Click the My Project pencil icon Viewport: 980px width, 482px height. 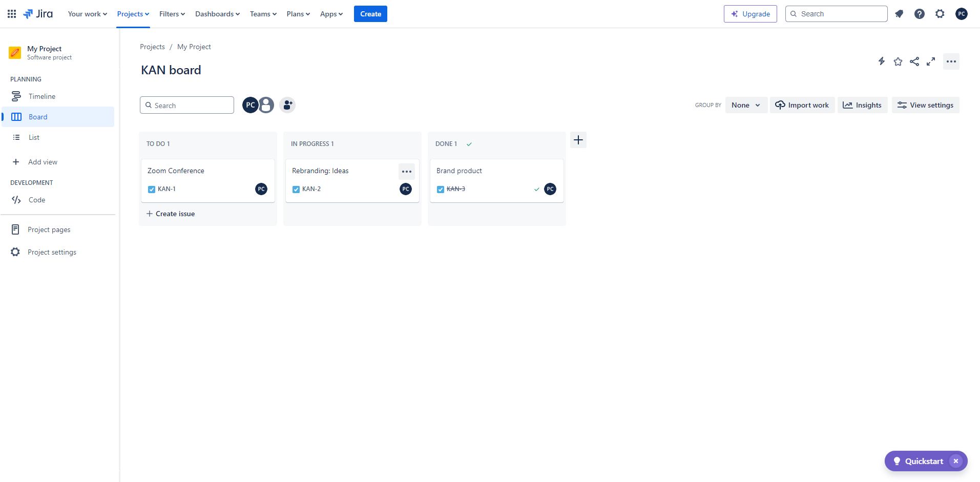(x=15, y=52)
